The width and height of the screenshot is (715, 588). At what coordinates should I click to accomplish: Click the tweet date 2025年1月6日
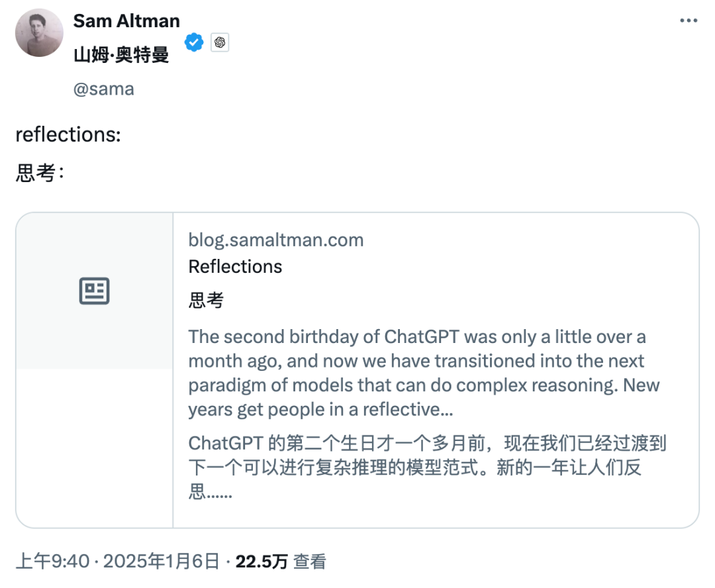[x=161, y=562]
